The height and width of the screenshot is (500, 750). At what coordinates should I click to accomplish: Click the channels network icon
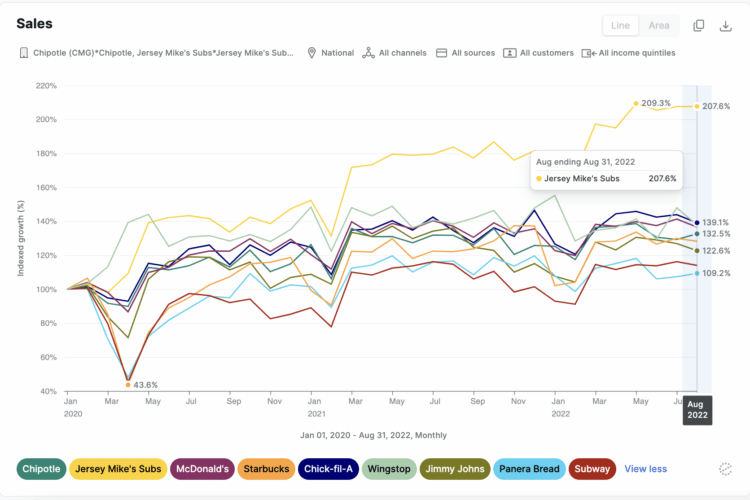tap(368, 53)
